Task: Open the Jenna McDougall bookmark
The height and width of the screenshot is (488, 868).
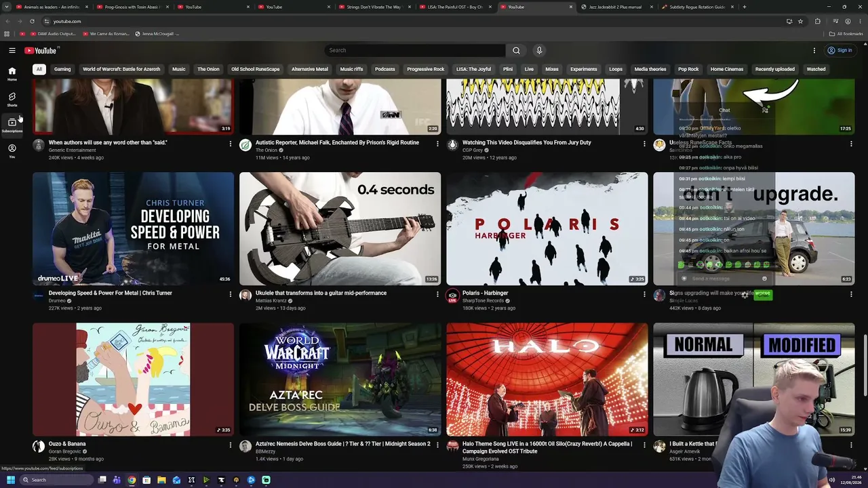Action: pos(157,34)
